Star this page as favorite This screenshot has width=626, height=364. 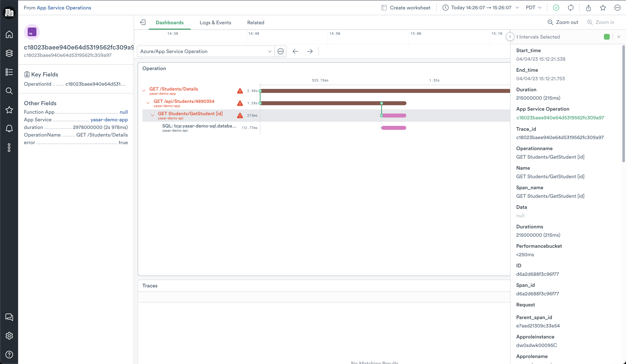[603, 8]
